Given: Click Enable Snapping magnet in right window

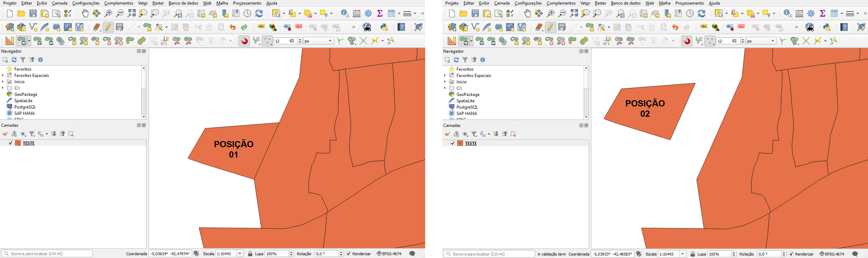Looking at the screenshot, I should (687, 41).
